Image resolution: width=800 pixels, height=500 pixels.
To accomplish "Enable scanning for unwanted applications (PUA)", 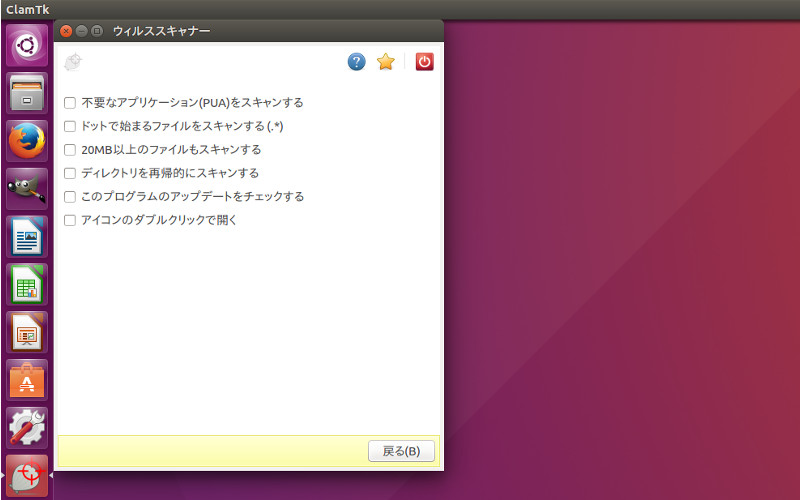I will tap(70, 103).
